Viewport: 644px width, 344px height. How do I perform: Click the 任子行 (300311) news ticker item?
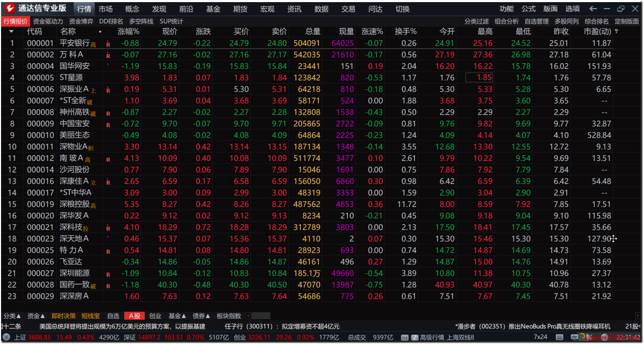click(282, 326)
